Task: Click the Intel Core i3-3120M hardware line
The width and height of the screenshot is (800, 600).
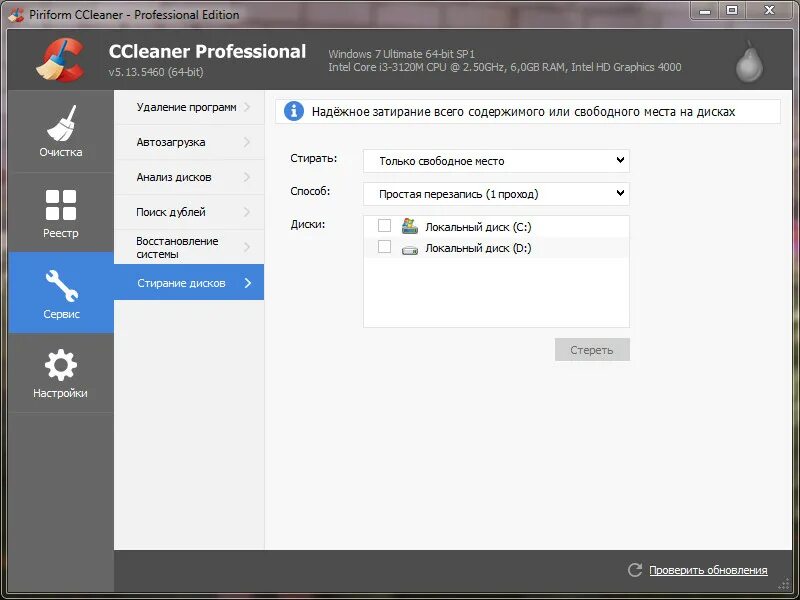Action: click(505, 67)
